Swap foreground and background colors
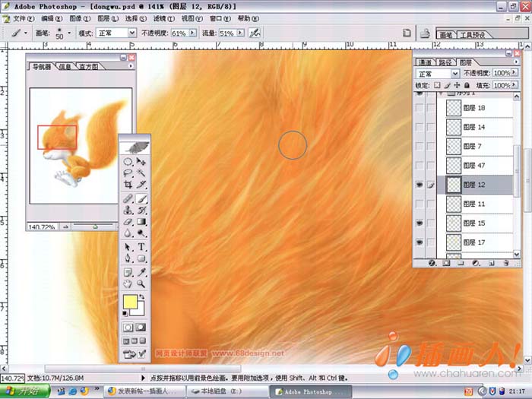 click(142, 297)
